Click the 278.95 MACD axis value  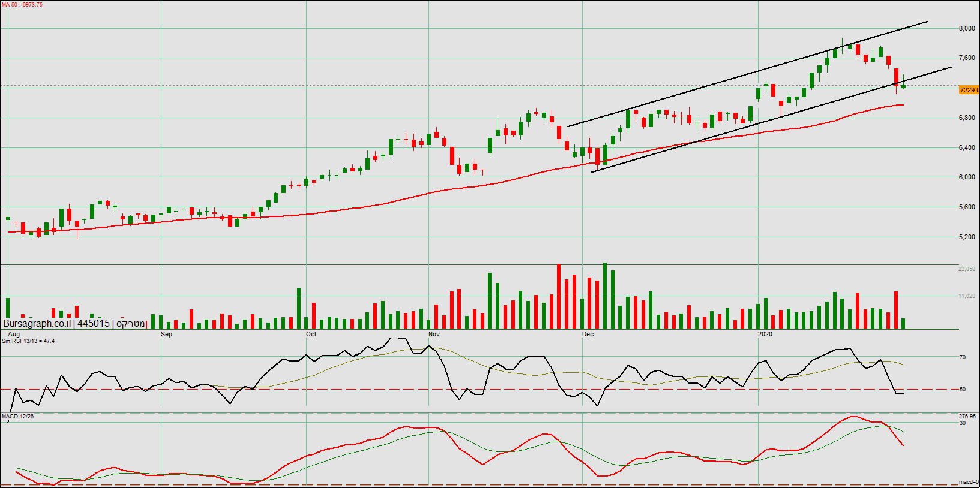pyautogui.click(x=967, y=417)
